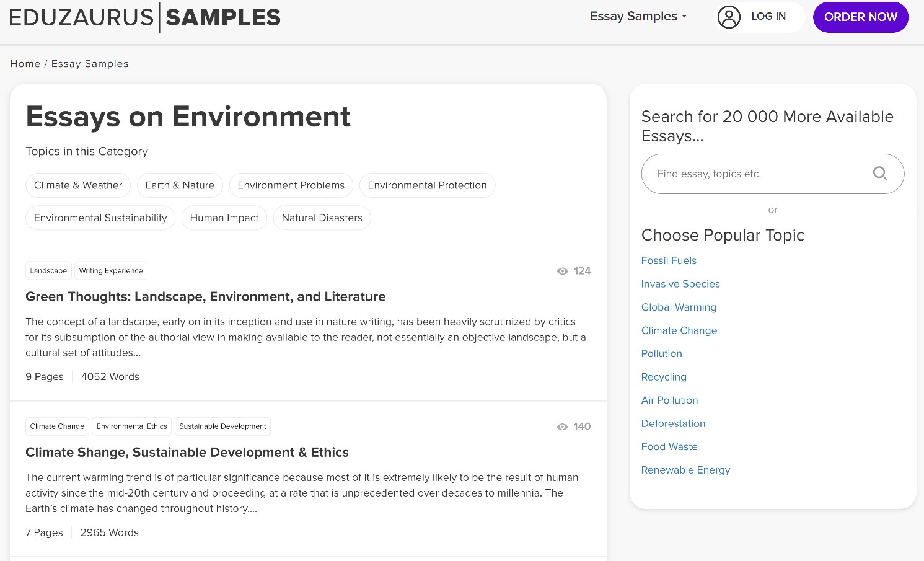This screenshot has width=924, height=561.
Task: Expand the Essay Samples dropdown menu
Action: [638, 17]
